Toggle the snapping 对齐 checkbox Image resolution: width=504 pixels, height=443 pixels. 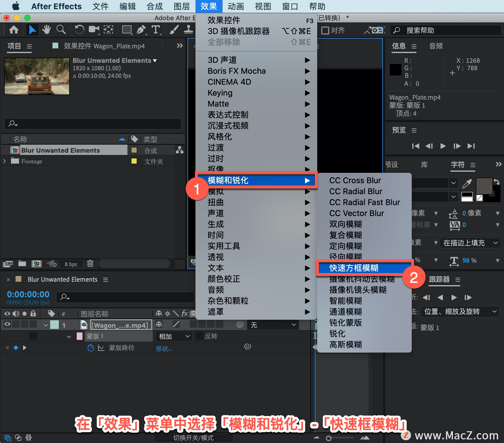pos(325,30)
